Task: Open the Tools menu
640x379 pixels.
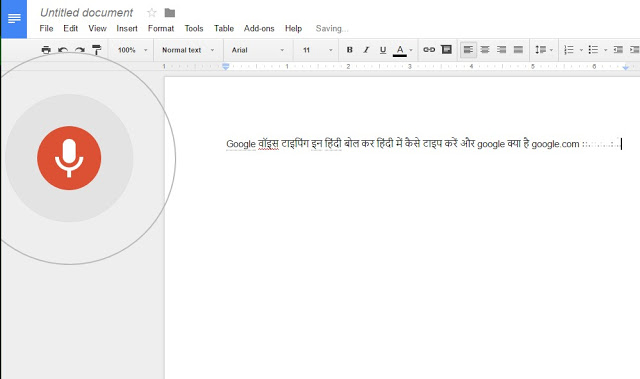Action: click(x=193, y=29)
